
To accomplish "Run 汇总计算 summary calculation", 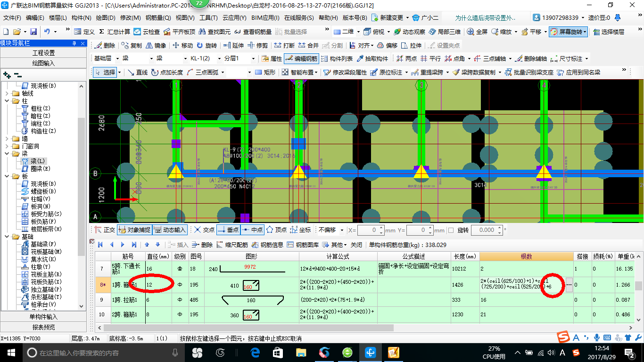I will [x=114, y=32].
